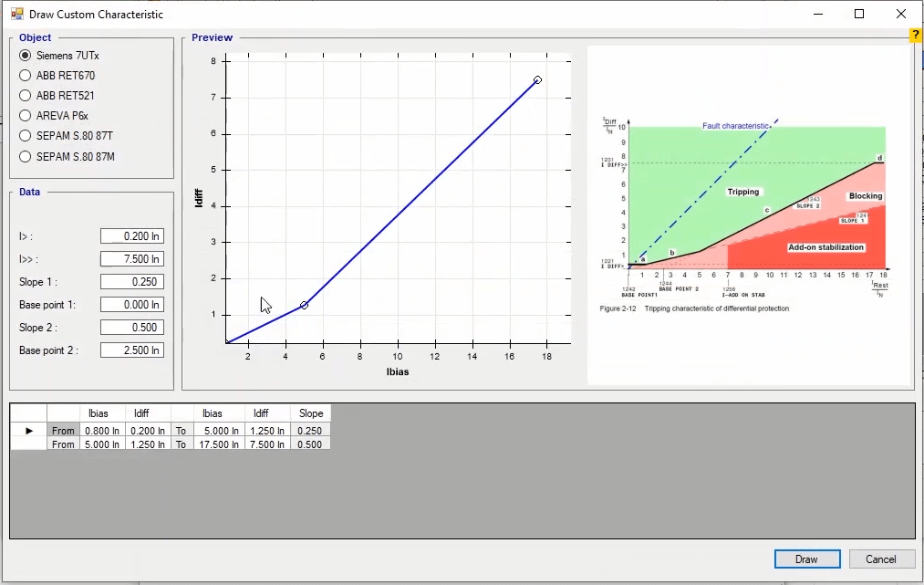Viewport: 924px width, 585px height.
Task: Click the Slope 1 input field
Action: [x=132, y=282]
